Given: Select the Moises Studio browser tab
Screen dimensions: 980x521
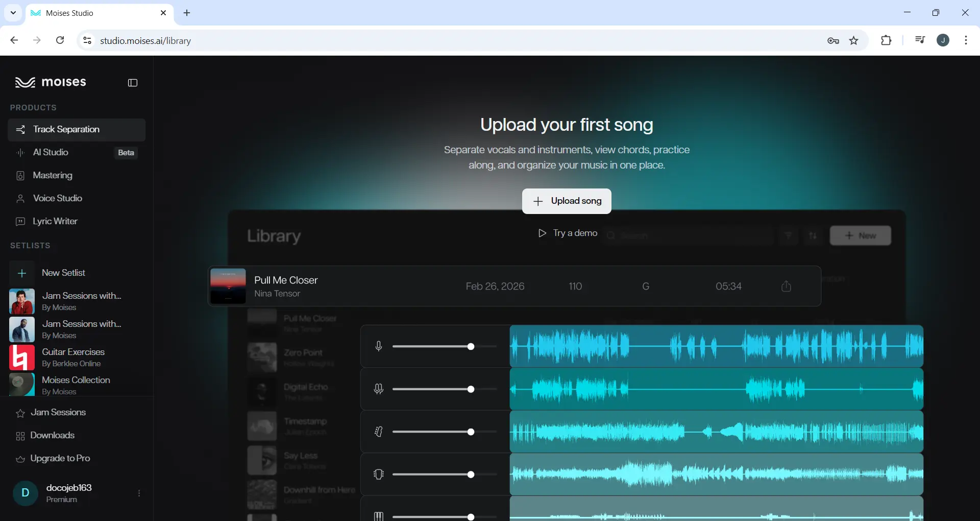Looking at the screenshot, I should coord(100,13).
